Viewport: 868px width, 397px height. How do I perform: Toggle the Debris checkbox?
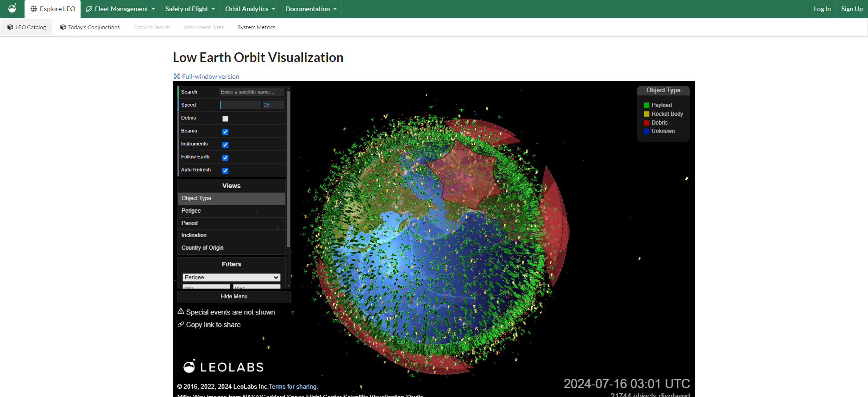point(225,119)
